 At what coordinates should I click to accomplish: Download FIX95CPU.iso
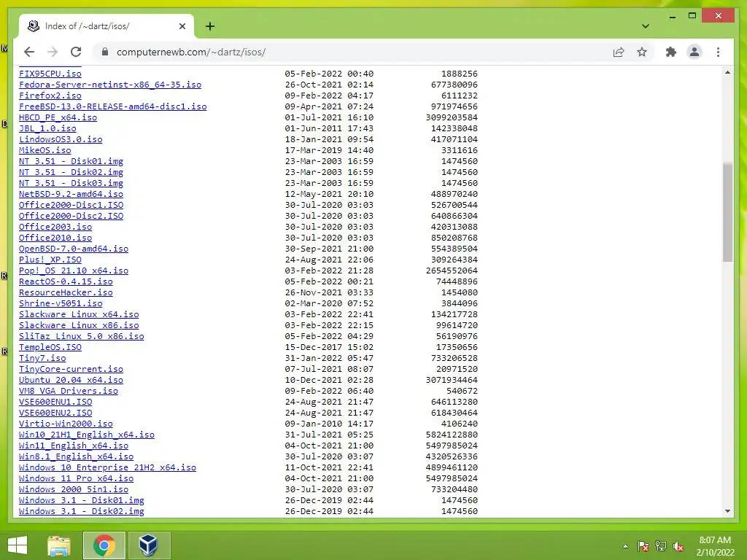pos(50,74)
